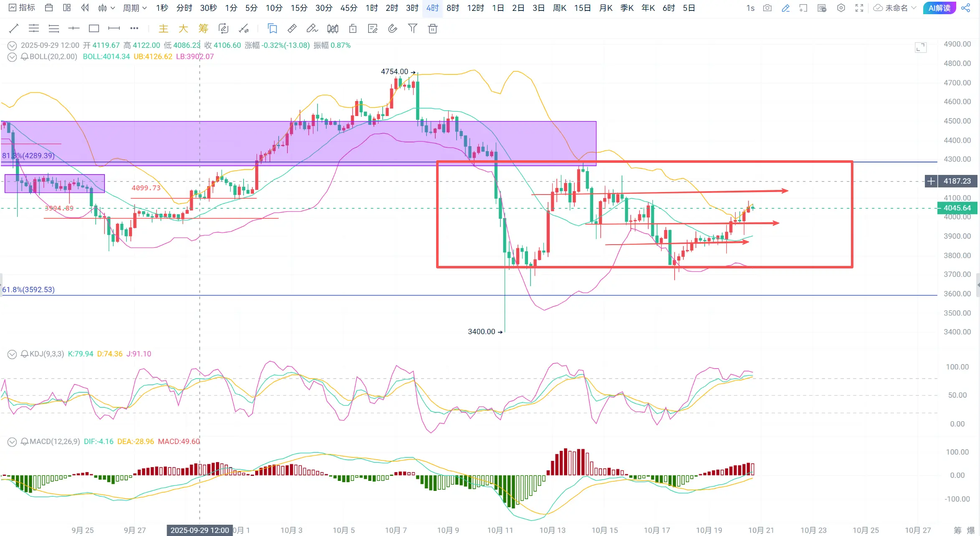Take a chart screenshot with camera icon

[767, 8]
